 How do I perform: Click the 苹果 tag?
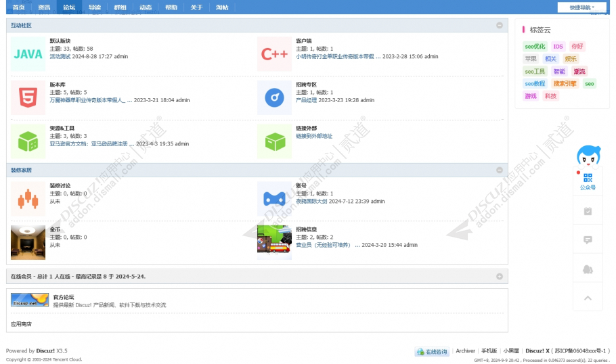(x=531, y=59)
